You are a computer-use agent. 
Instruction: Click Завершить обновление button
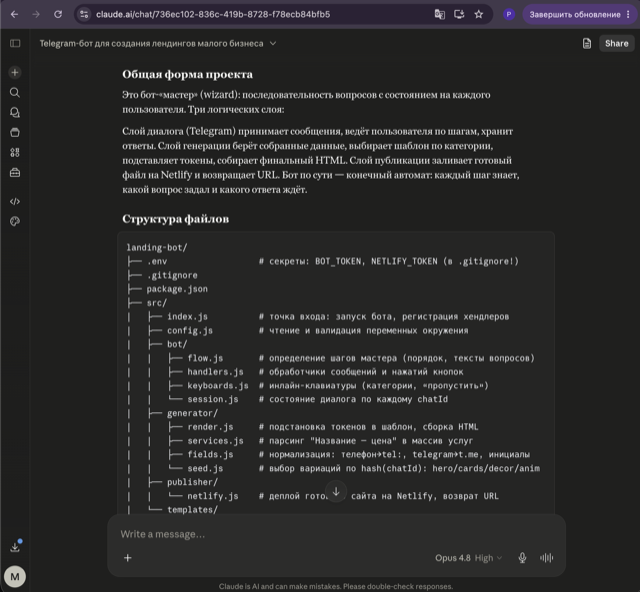tap(575, 14)
